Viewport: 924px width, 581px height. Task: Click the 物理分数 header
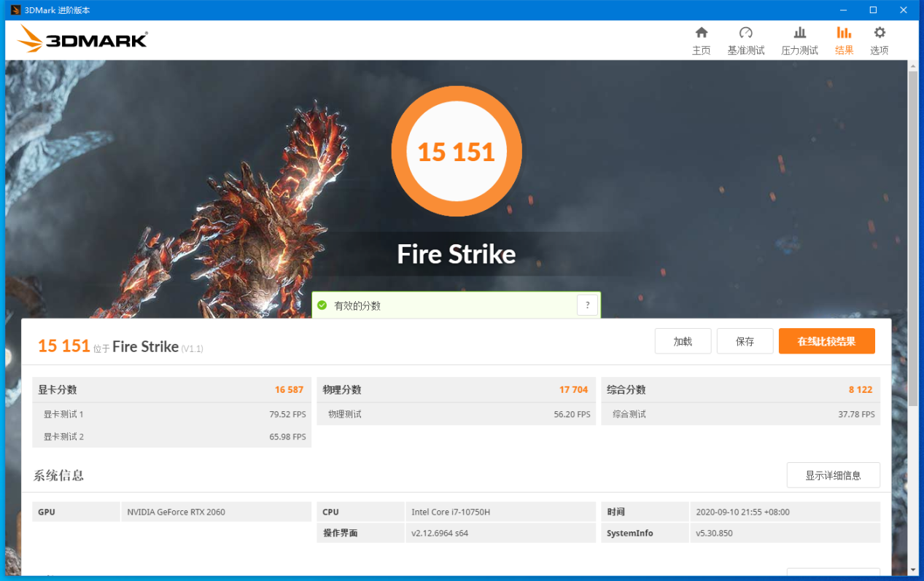tap(342, 390)
